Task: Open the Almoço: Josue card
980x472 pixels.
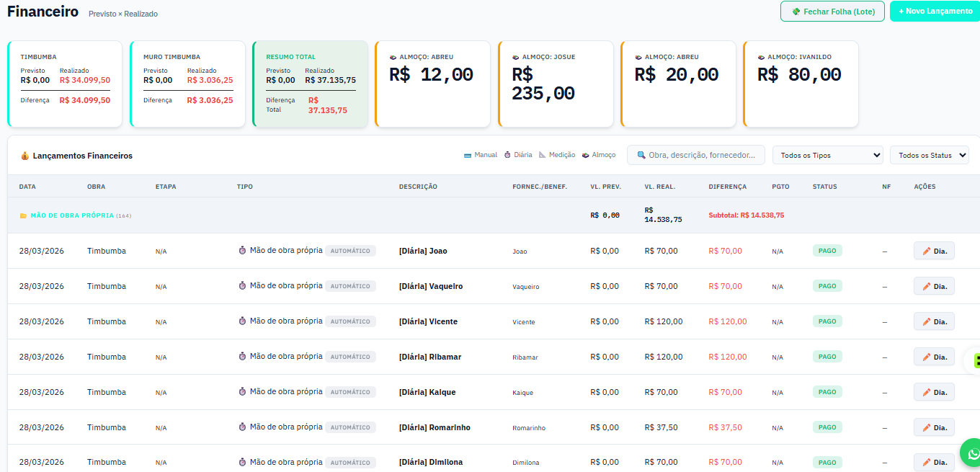Action: pos(555,84)
